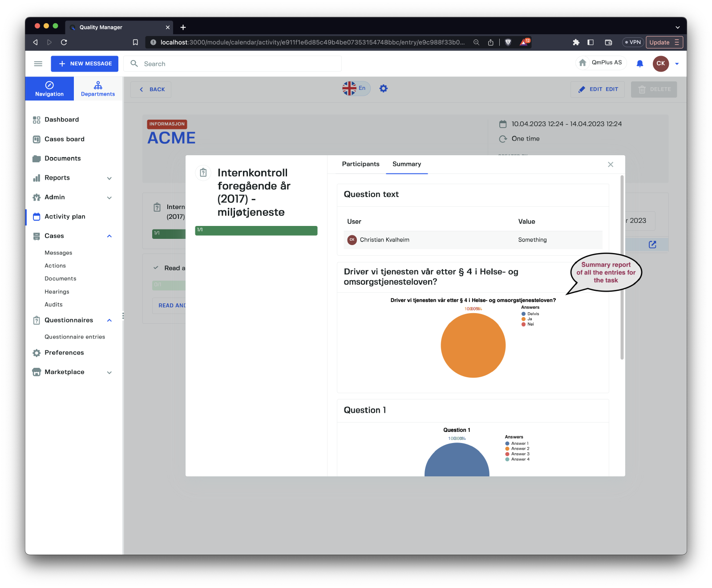Reload the page in the browser

pyautogui.click(x=64, y=42)
